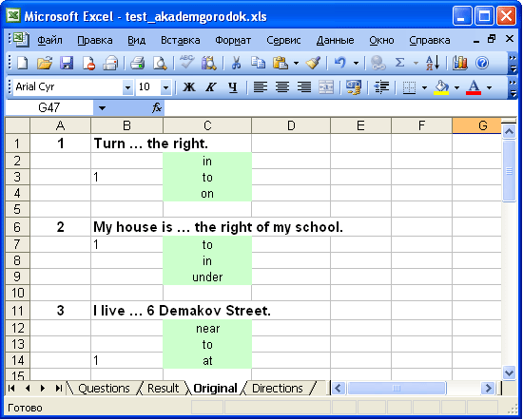Toggle Bold formatting button
Viewport: 523px width, 420px height.
point(189,87)
